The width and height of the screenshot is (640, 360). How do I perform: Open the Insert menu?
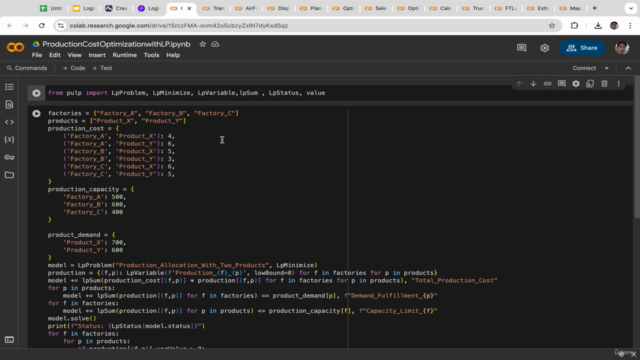click(97, 55)
